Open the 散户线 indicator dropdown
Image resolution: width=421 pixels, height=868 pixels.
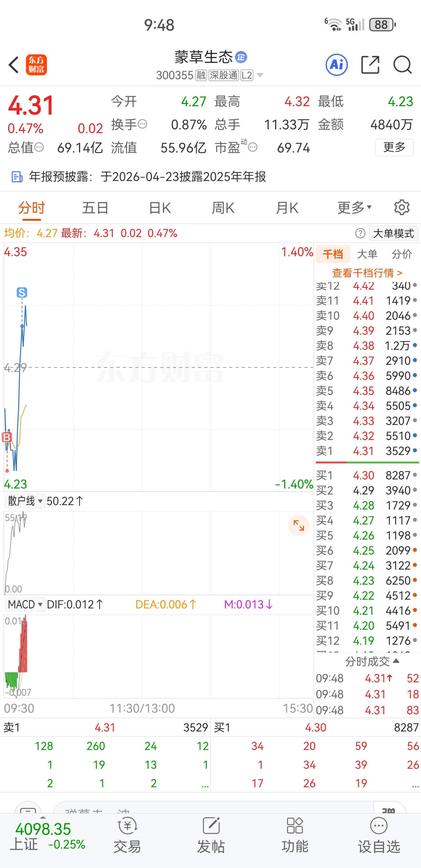25,501
